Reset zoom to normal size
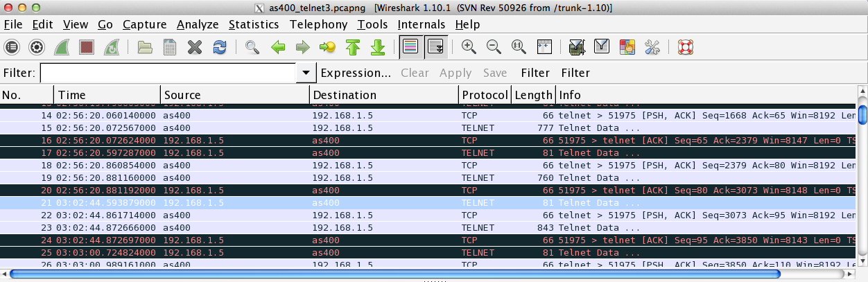This screenshot has height=282, width=868. click(519, 47)
